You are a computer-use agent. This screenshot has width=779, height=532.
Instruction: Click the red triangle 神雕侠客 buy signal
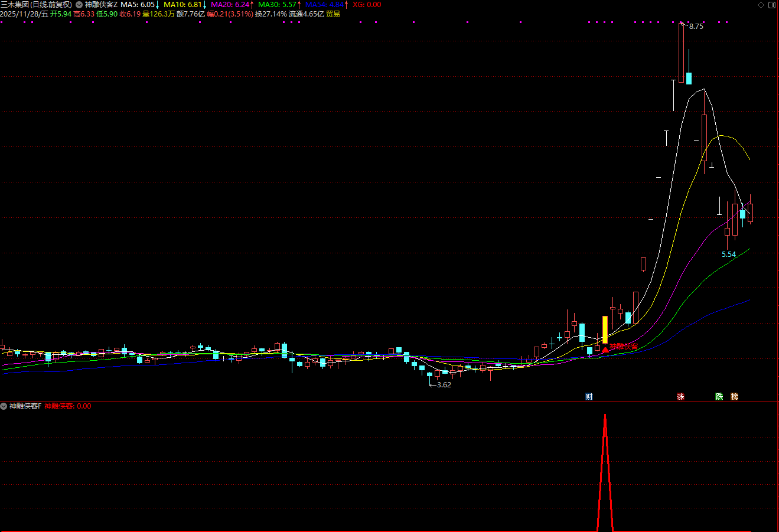tap(605, 350)
